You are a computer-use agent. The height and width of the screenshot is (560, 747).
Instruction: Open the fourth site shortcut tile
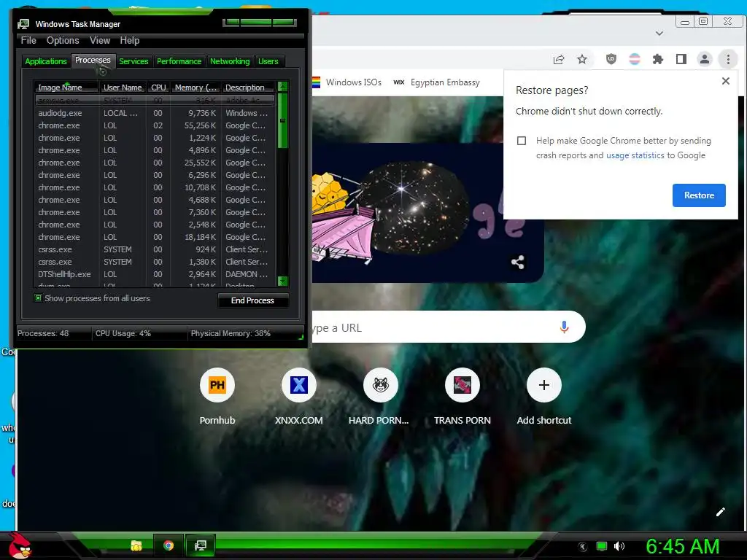(x=462, y=385)
